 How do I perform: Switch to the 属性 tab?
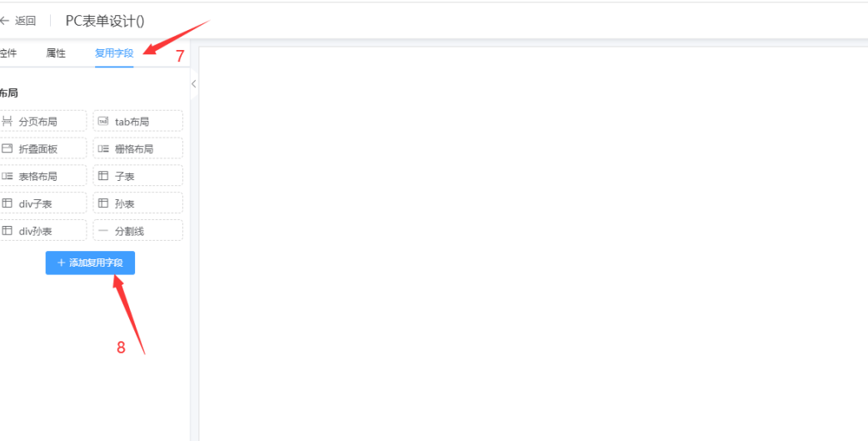coord(56,53)
